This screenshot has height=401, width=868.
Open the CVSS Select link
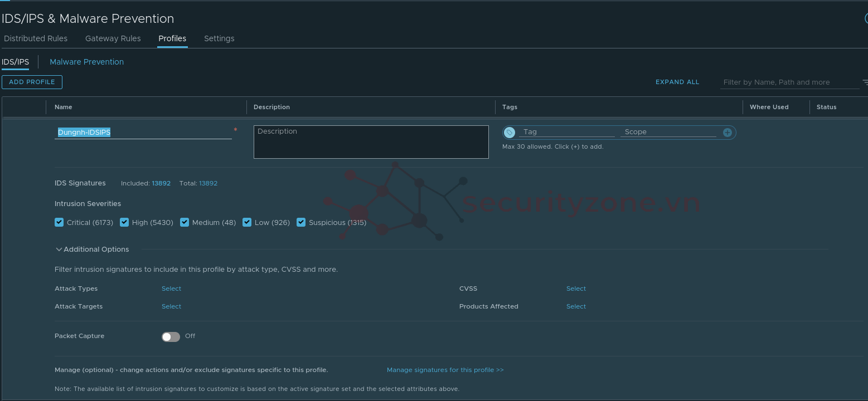point(576,288)
